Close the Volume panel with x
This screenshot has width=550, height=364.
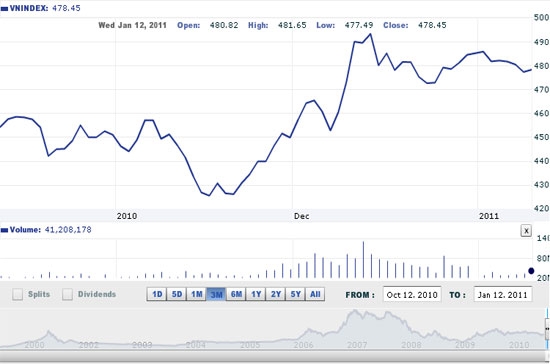coord(526,231)
